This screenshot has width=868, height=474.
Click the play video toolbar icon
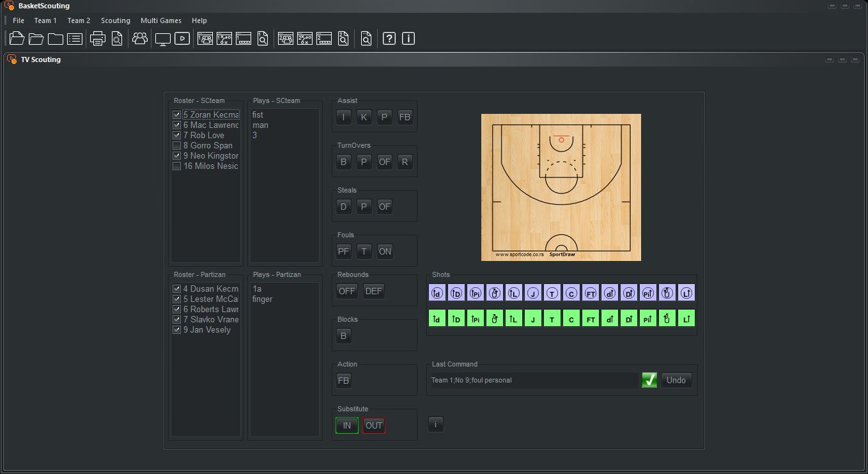click(x=182, y=38)
